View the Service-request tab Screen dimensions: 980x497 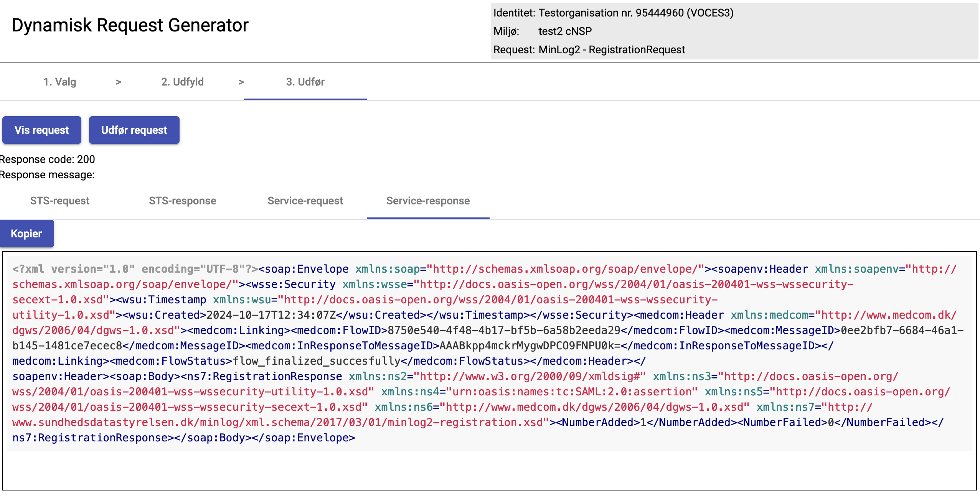coord(305,201)
